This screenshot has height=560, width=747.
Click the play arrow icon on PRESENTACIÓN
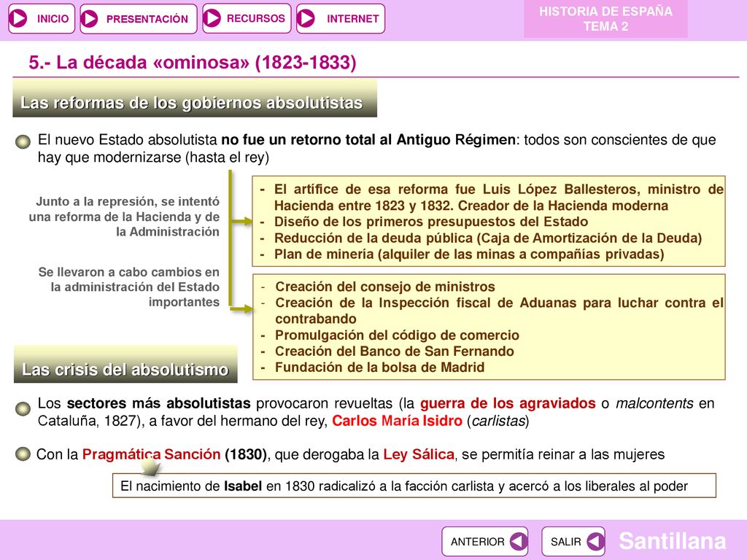point(90,18)
